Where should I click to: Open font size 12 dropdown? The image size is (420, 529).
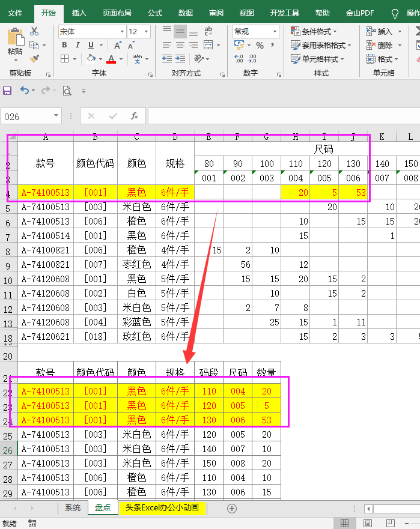pos(146,32)
